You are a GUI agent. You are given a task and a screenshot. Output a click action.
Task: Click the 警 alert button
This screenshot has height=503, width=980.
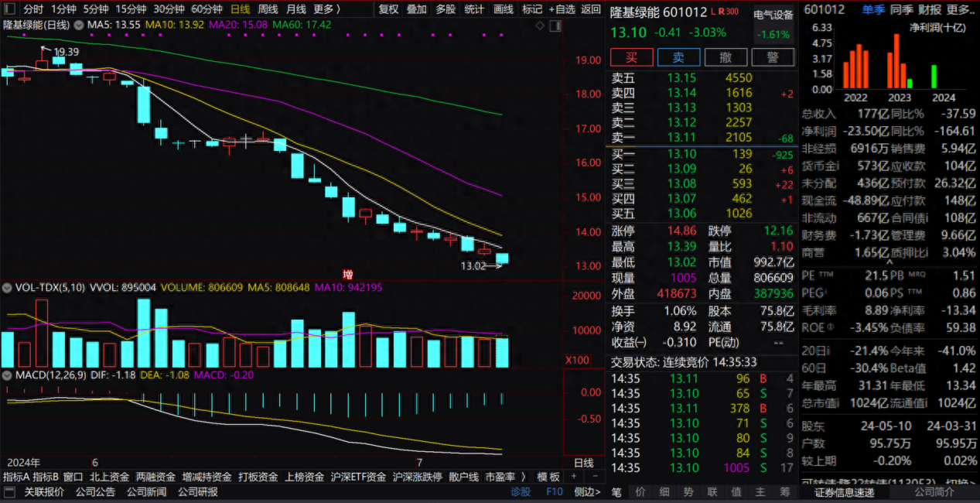point(772,57)
